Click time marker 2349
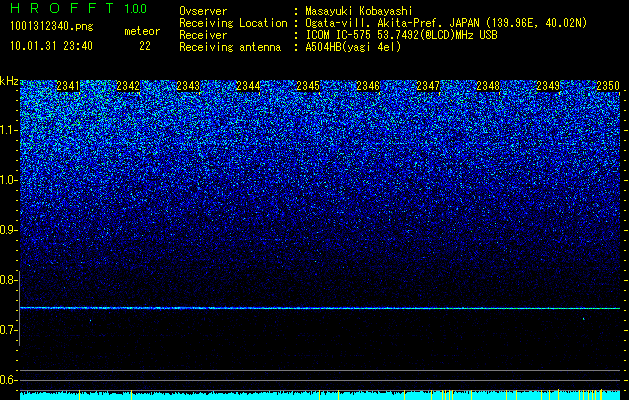 click(548, 85)
